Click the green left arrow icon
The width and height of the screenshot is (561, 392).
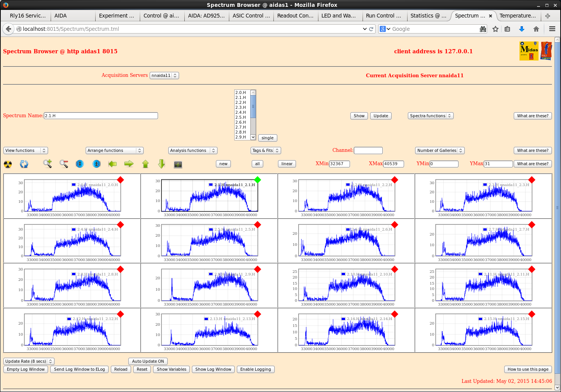[x=112, y=164]
